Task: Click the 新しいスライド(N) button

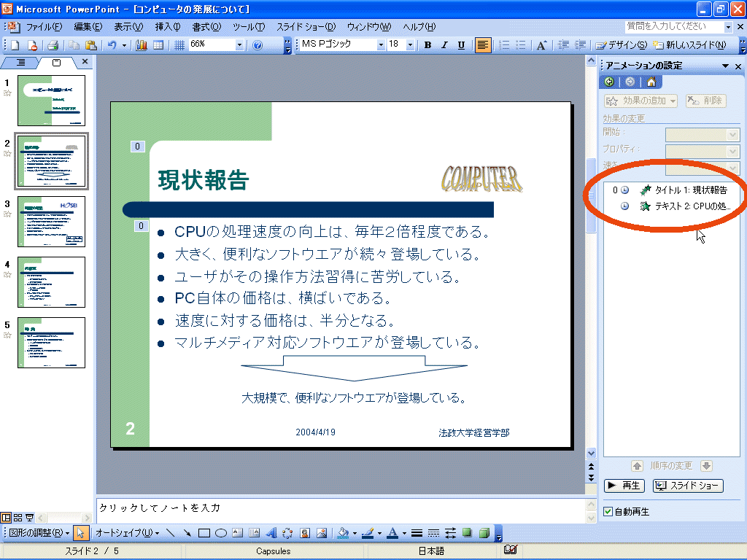Action: (689, 44)
